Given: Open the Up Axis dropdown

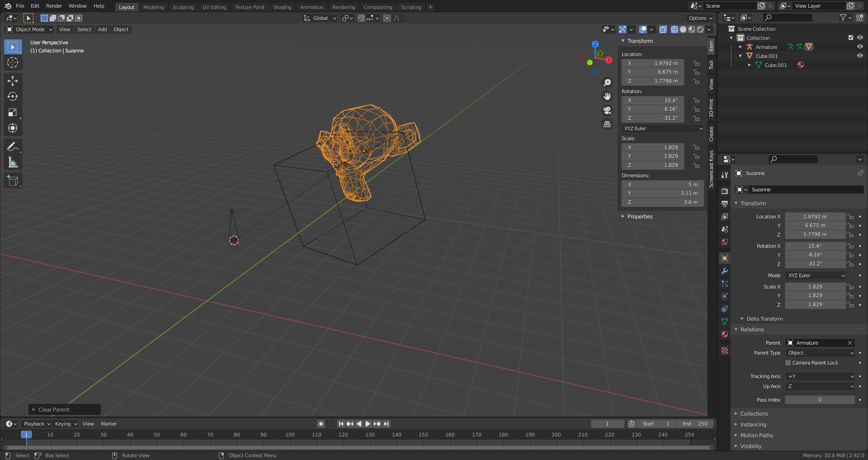Looking at the screenshot, I should (x=820, y=386).
